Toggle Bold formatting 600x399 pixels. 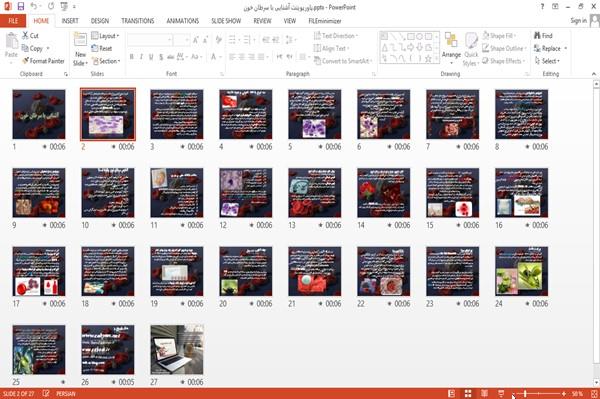click(132, 57)
